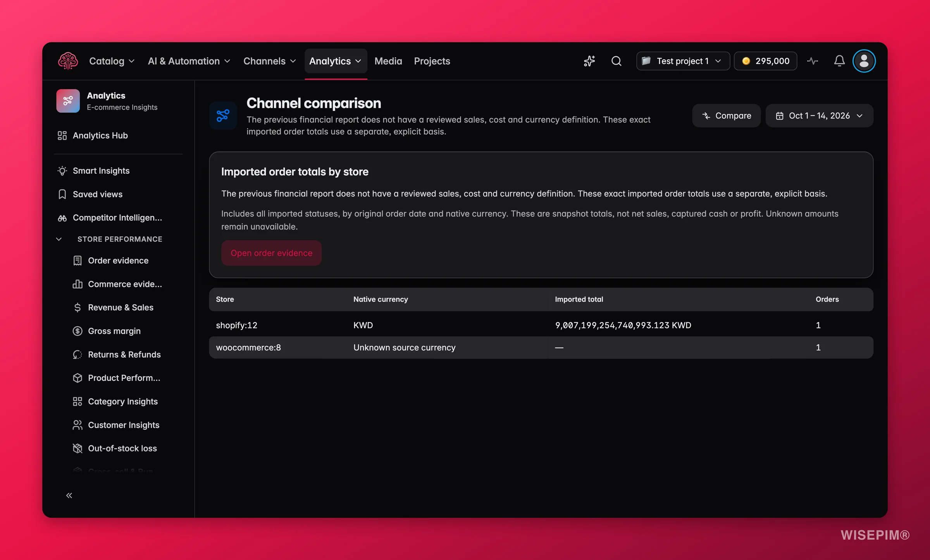This screenshot has width=930, height=560.
Task: Expand the Channels menu
Action: [270, 61]
